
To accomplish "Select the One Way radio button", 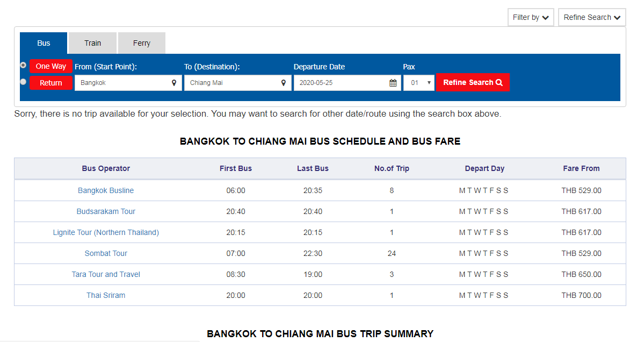I will (x=23, y=65).
